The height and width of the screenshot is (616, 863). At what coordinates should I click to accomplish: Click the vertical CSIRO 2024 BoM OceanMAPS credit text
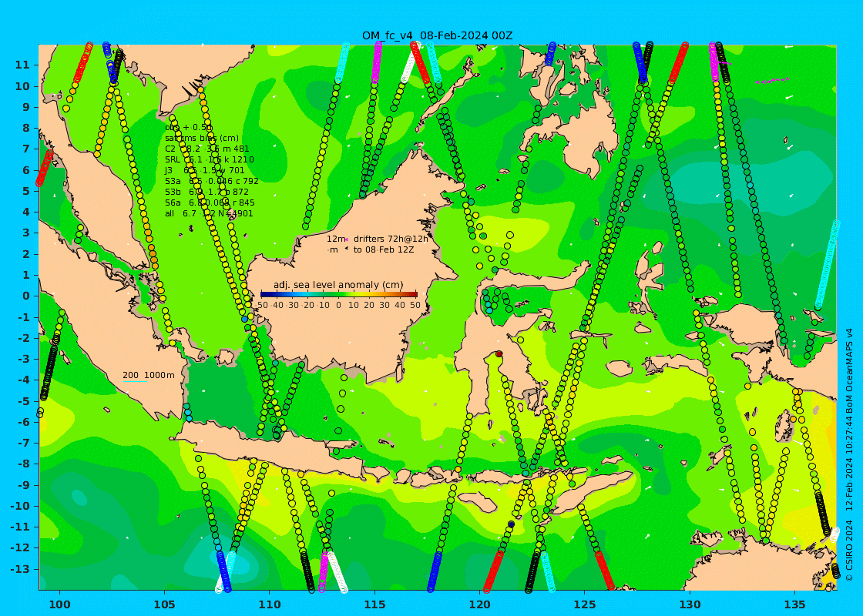[850, 455]
